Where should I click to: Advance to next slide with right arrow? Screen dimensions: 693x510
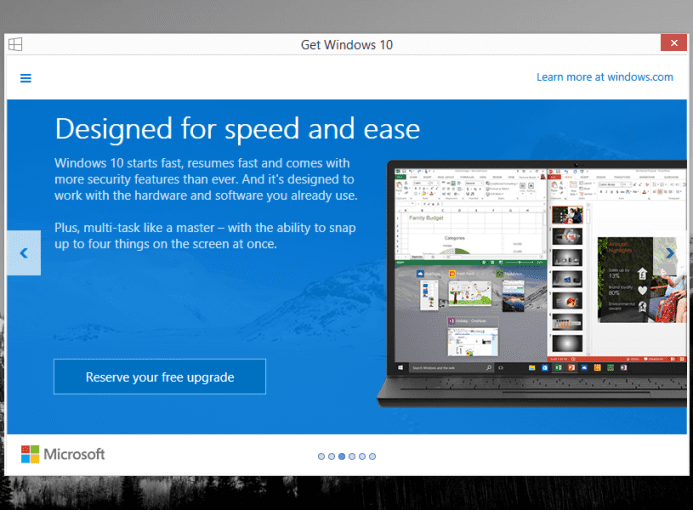(x=670, y=253)
